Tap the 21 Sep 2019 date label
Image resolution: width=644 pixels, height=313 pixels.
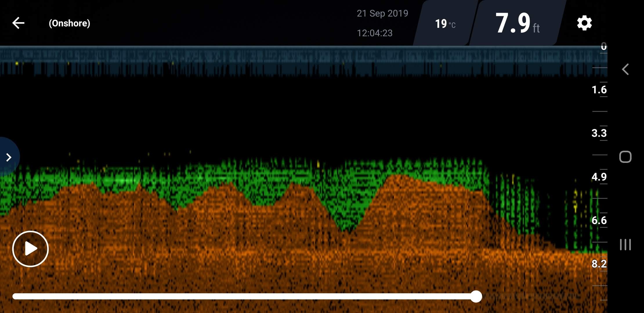click(382, 13)
